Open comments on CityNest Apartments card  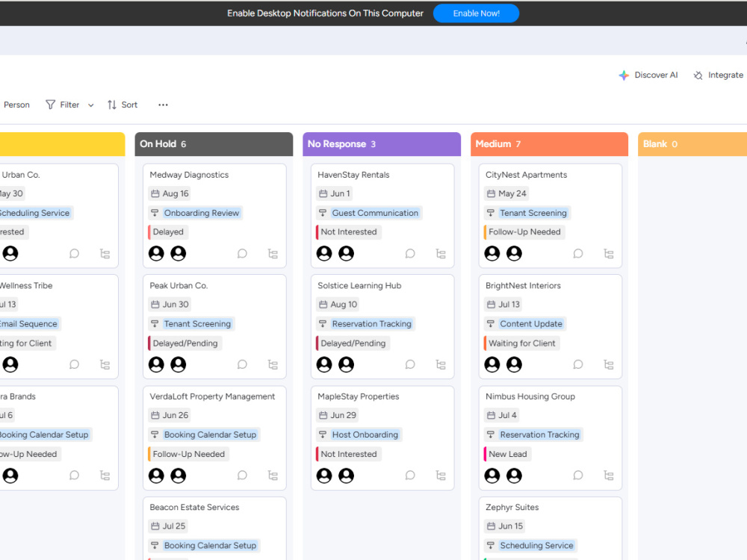click(x=578, y=253)
